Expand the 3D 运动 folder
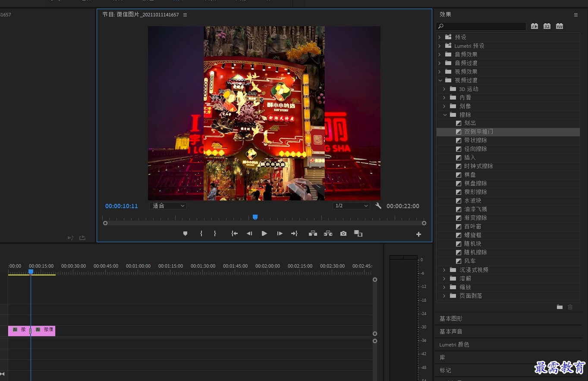Image resolution: width=588 pixels, height=381 pixels. 444,89
